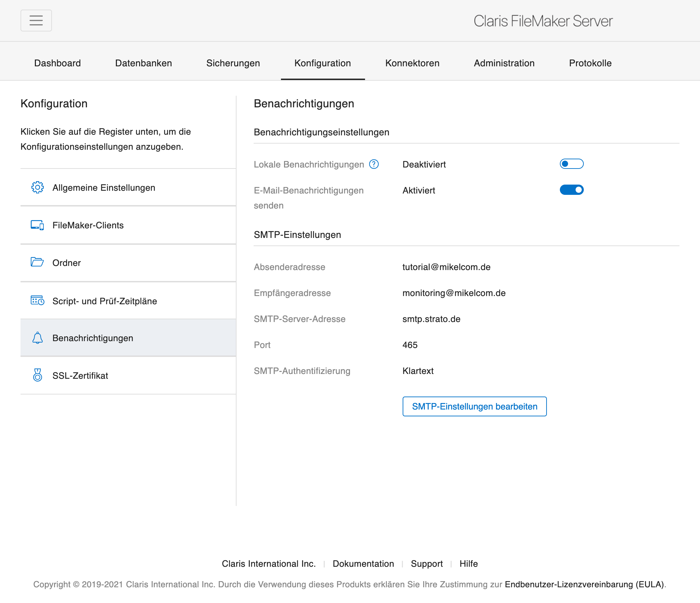Click the bell icon for Benachrichtigungen
700x603 pixels.
37,338
